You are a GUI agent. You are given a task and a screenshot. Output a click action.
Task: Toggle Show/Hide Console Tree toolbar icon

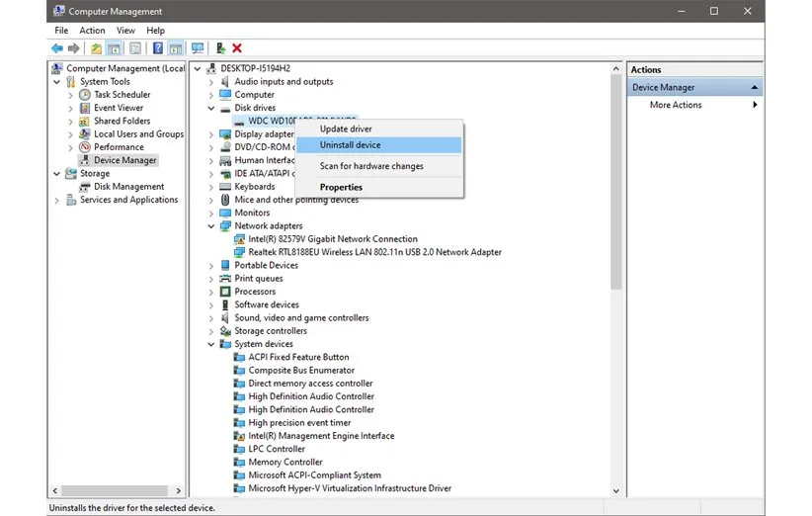pos(114,48)
